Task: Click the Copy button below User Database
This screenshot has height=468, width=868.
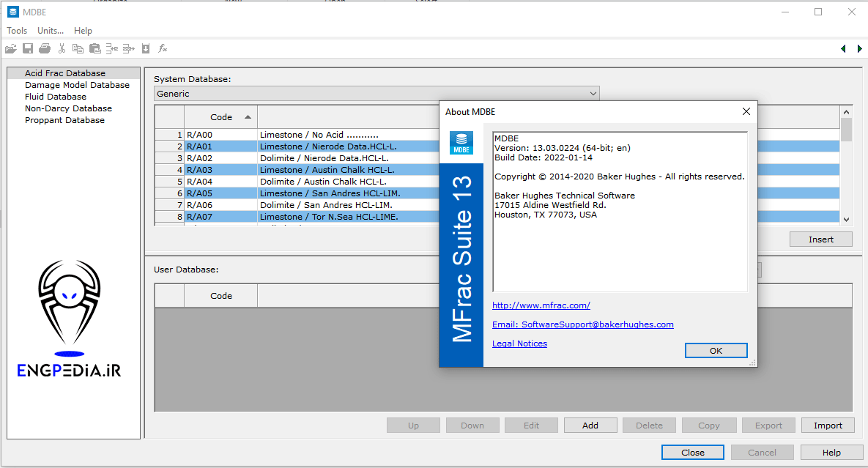Action: pyautogui.click(x=708, y=426)
